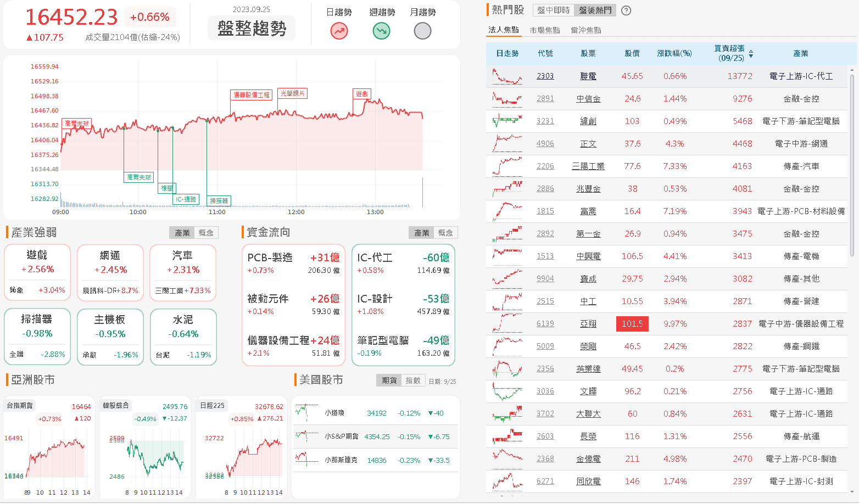
Task: Open stock code 2303 link
Action: (x=545, y=76)
